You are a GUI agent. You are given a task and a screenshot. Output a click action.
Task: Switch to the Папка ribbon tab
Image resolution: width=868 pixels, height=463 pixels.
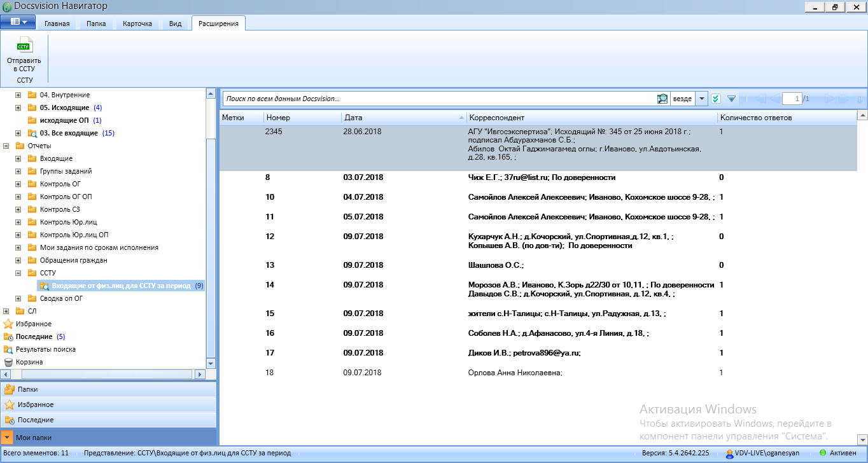96,24
